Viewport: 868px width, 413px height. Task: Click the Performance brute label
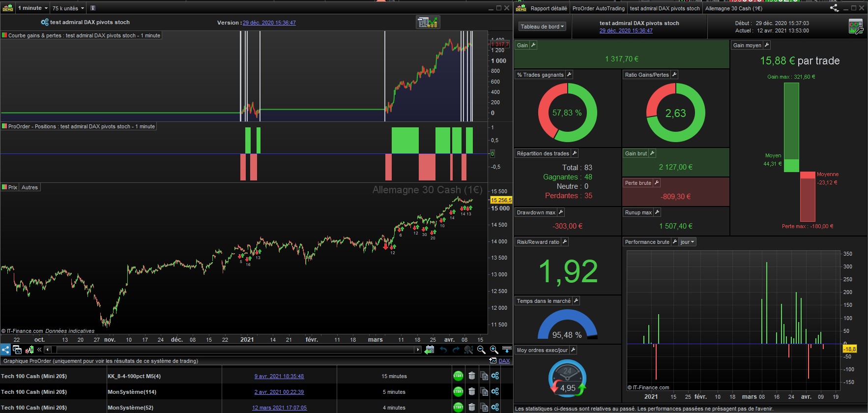(647, 242)
